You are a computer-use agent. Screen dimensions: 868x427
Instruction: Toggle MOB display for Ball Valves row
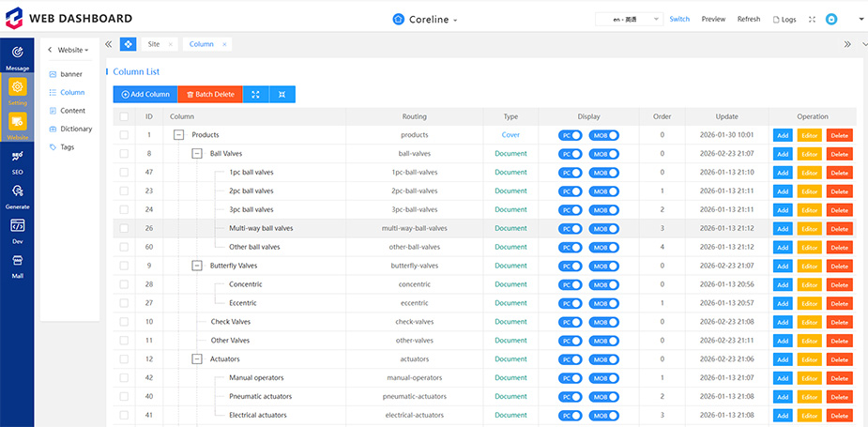click(x=603, y=154)
